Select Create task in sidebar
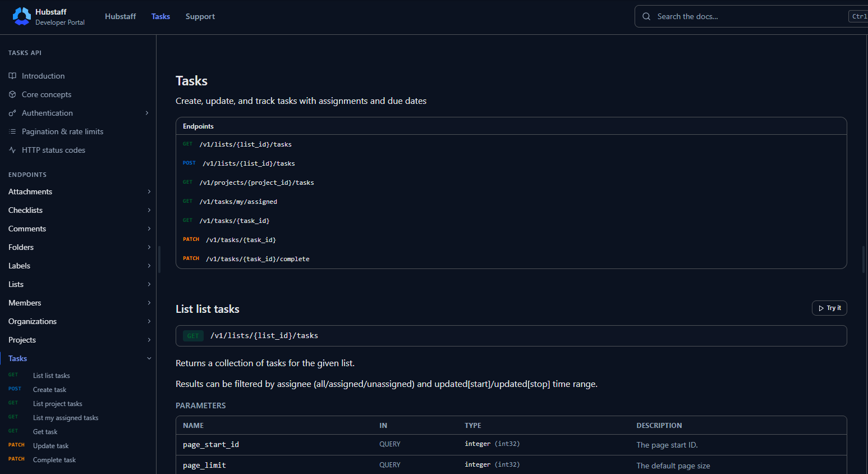Image resolution: width=868 pixels, height=474 pixels. [x=49, y=390]
